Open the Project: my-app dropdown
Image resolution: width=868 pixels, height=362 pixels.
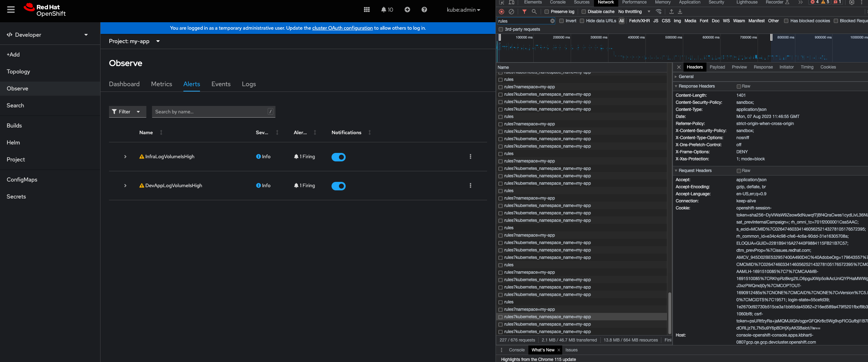pos(134,41)
